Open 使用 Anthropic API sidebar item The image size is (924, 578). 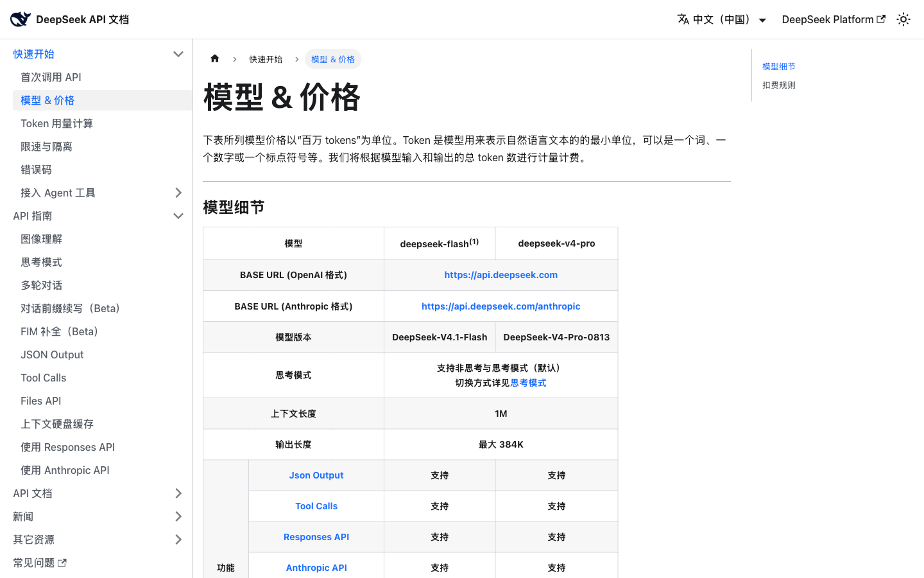(x=102, y=470)
